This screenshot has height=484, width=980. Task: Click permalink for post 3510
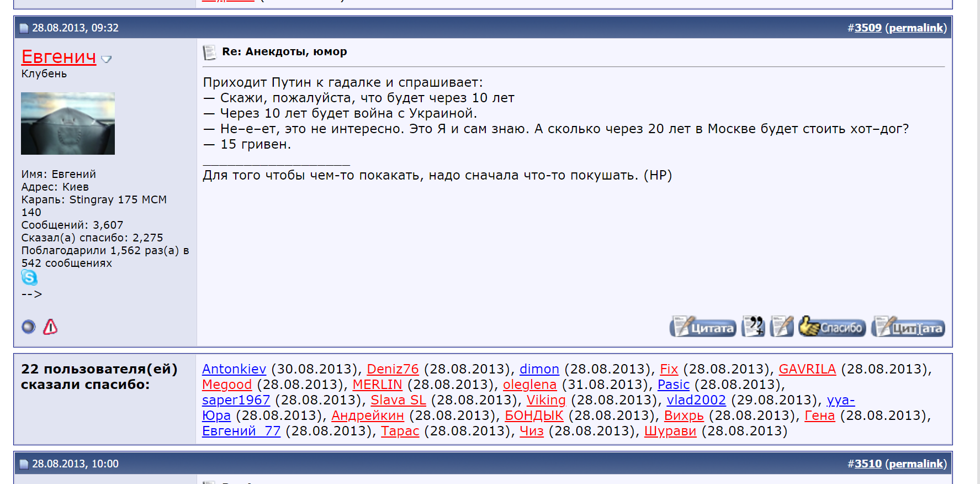click(915, 464)
